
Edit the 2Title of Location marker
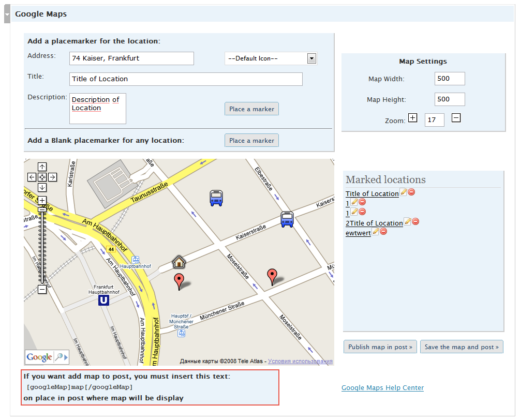coord(408,221)
